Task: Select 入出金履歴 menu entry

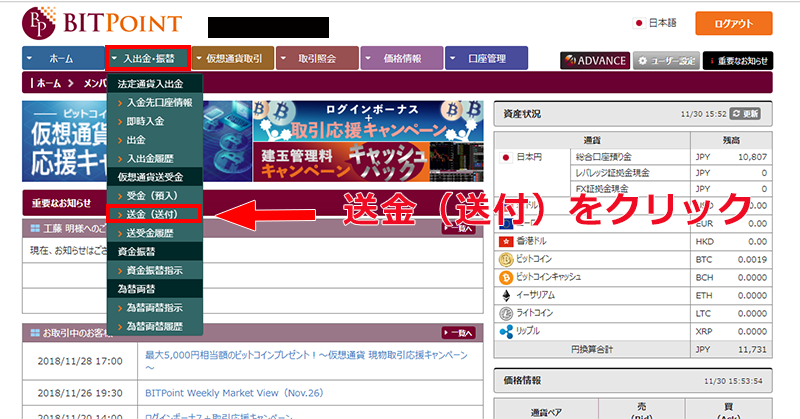Action: tap(155, 159)
